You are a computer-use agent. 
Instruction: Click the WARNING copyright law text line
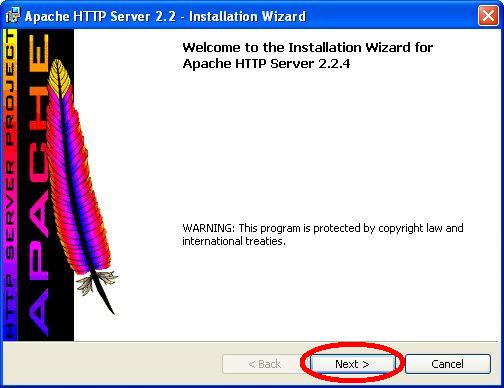click(323, 228)
